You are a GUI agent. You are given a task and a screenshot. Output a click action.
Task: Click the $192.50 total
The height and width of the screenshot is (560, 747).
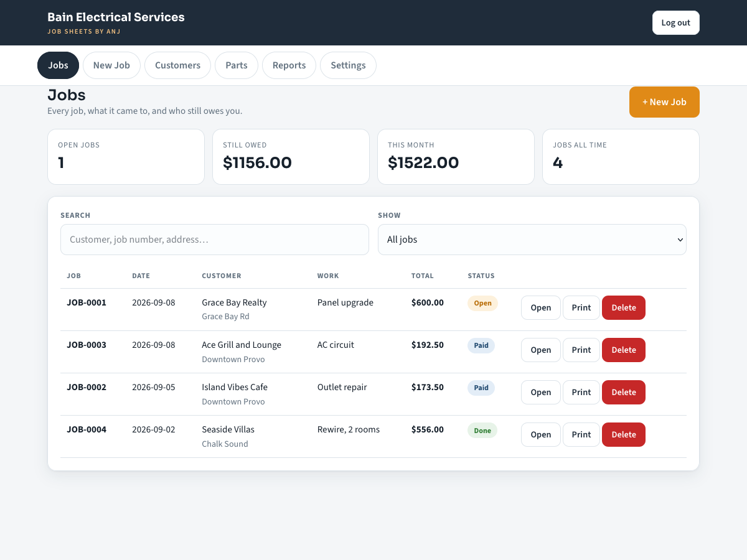click(428, 345)
